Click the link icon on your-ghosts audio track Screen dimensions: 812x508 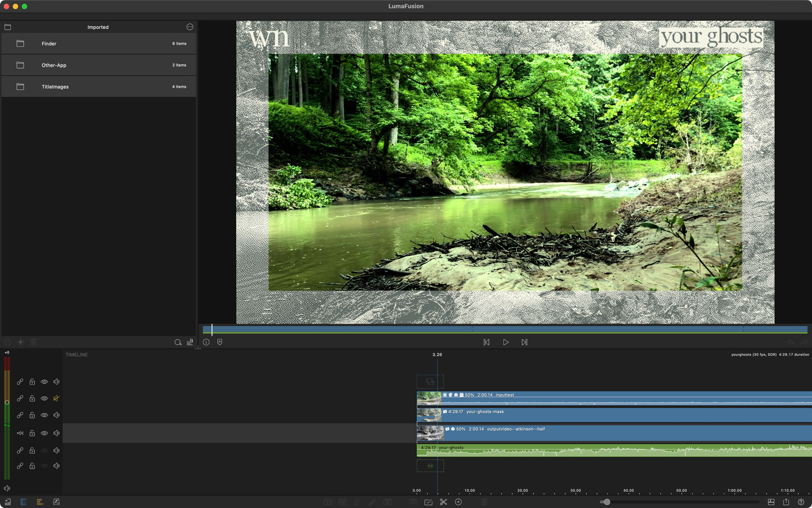coord(20,451)
